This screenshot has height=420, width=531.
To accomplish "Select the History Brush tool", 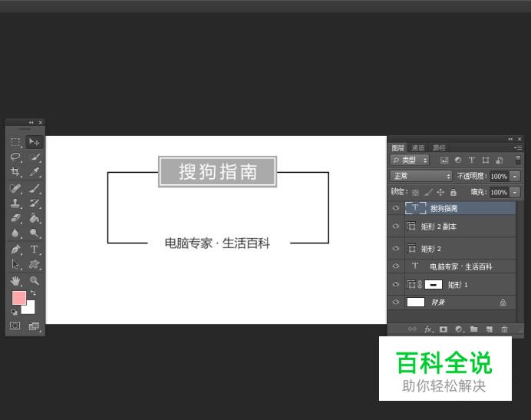I will tap(35, 203).
